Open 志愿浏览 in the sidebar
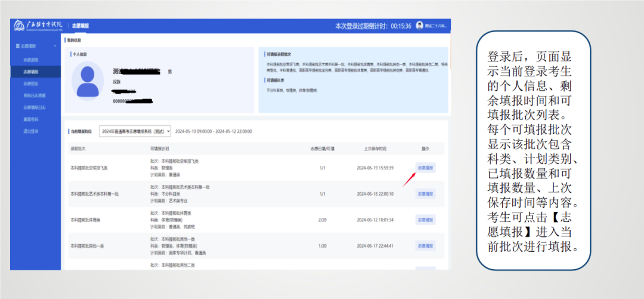644x299 pixels. pyautogui.click(x=31, y=60)
